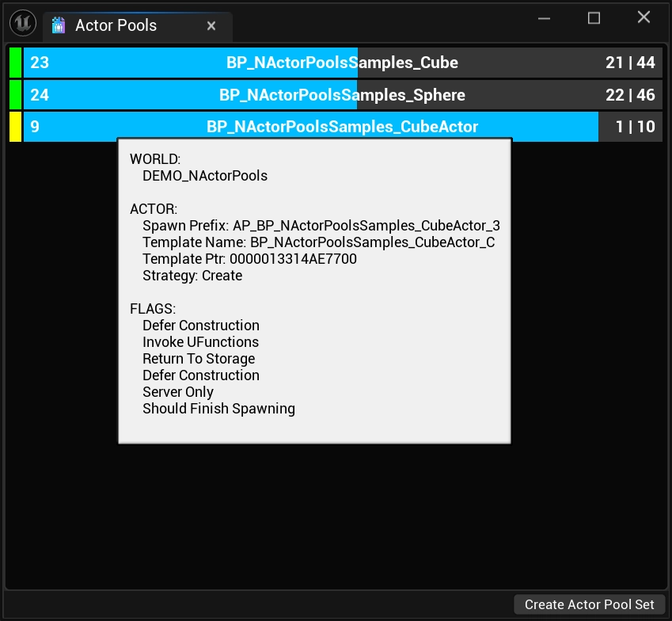Click the count 9 in CubeActor row
The width and height of the screenshot is (672, 621).
click(x=35, y=127)
